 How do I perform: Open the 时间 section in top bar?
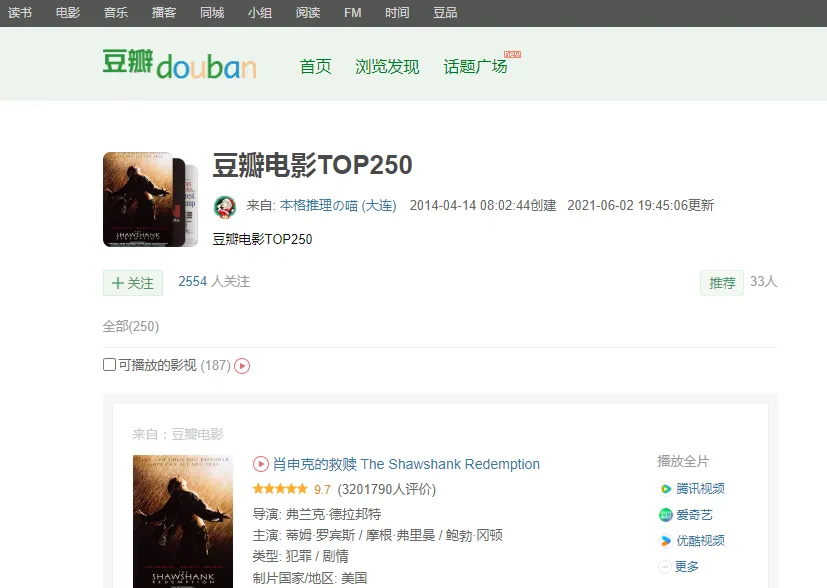click(x=397, y=13)
